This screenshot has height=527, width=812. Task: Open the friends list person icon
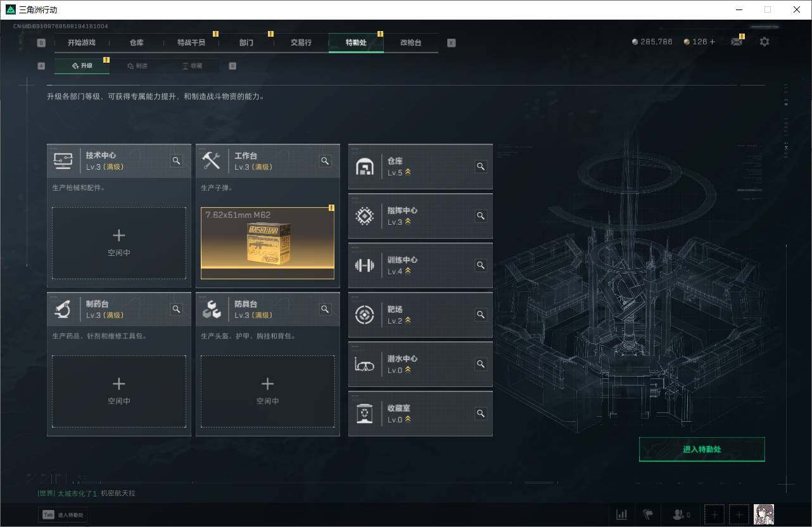coord(679,514)
